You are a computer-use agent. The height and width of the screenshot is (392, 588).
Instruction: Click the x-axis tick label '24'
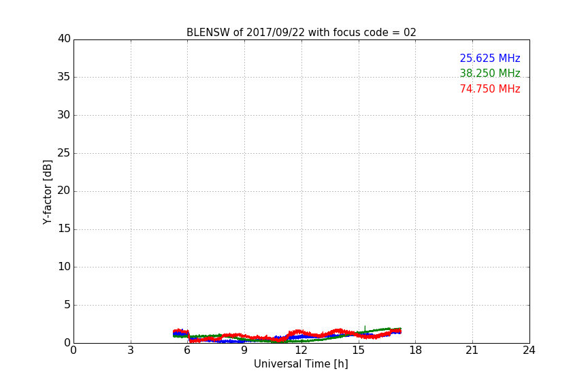[529, 350]
